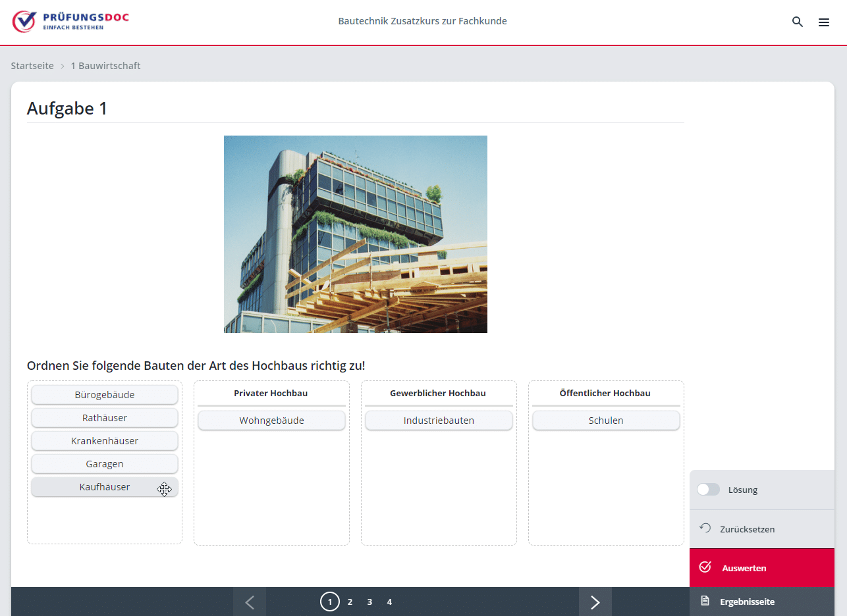847x616 pixels.
Task: Select the Rathäuser answer card
Action: [x=104, y=417]
